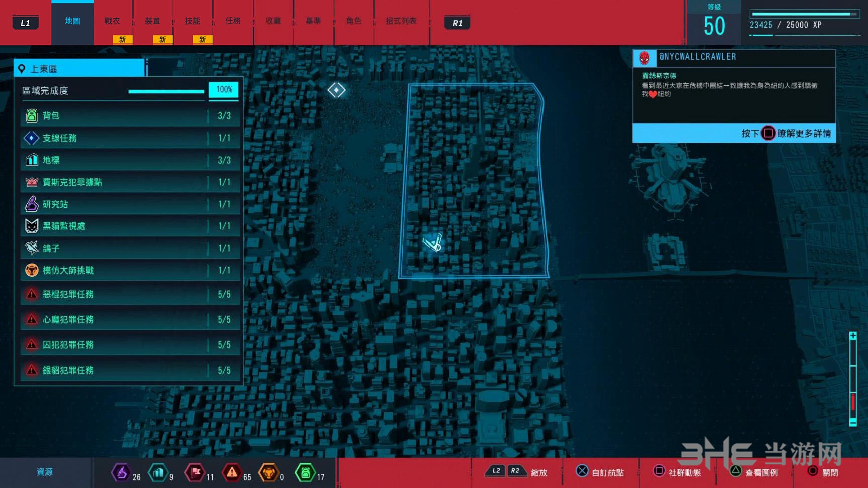Click the highlighted 上東區 district on map
Screen dimensions: 868x488
click(474, 181)
